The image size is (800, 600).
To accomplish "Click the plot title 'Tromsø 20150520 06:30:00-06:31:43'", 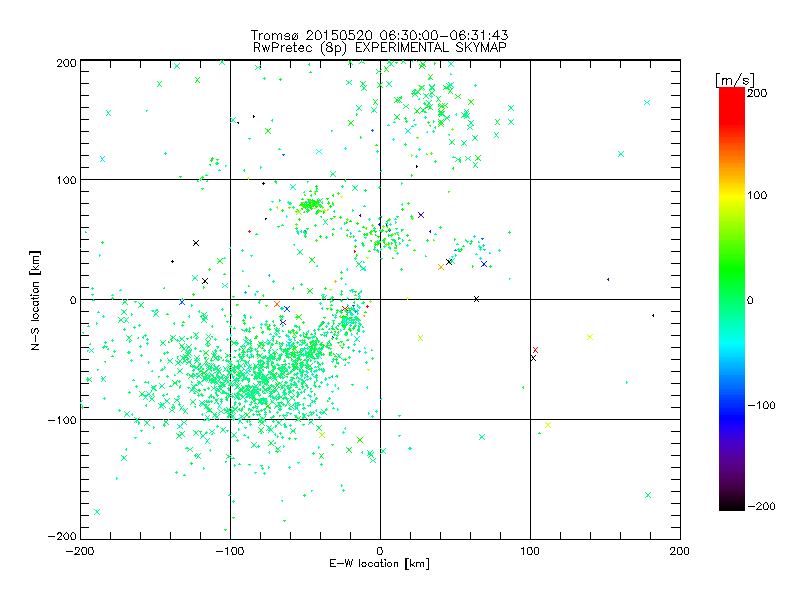I will pos(379,35).
